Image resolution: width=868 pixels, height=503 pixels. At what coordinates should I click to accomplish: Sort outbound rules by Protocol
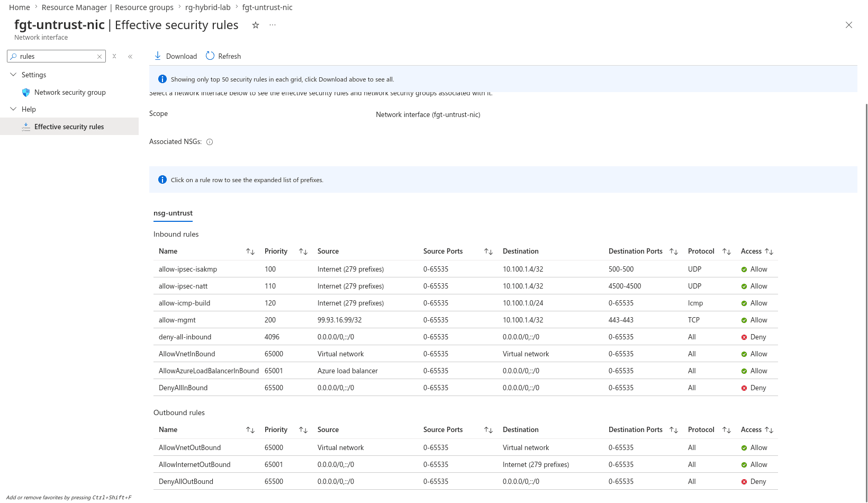727,430
